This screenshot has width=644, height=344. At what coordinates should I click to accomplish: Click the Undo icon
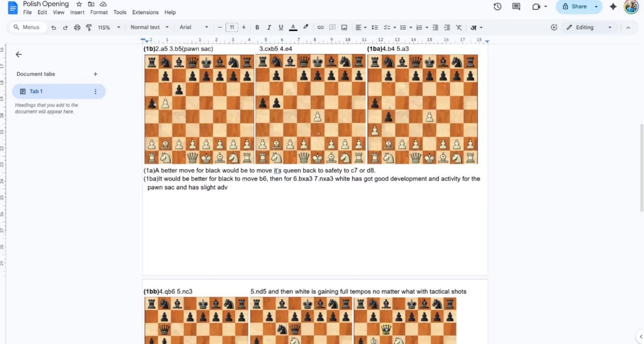[x=53, y=27]
